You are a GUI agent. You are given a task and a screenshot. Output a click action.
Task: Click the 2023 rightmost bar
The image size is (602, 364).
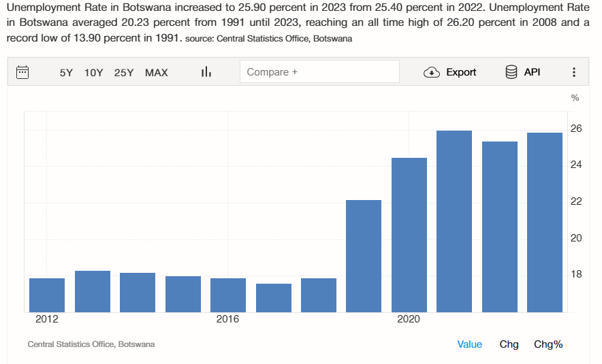(x=545, y=222)
